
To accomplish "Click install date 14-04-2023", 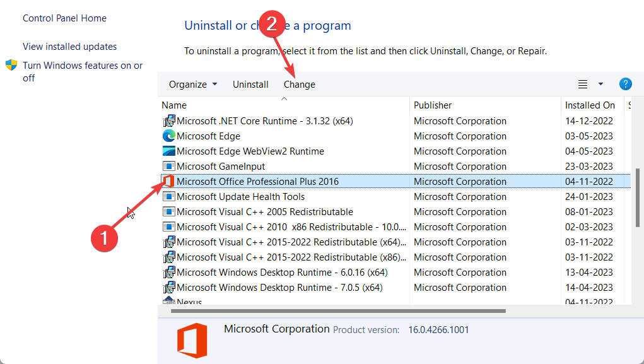I will click(589, 288).
